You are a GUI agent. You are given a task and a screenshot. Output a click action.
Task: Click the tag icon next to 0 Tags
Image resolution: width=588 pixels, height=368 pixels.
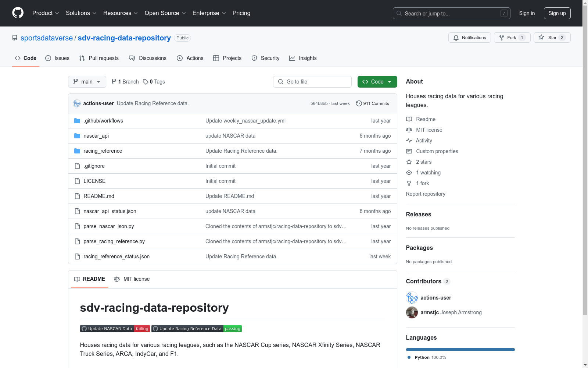[146, 82]
